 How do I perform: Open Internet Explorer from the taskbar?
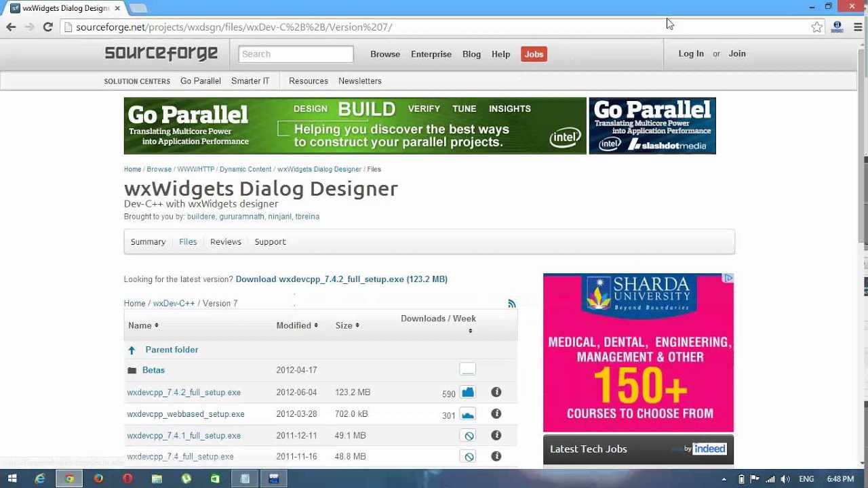tap(40, 479)
